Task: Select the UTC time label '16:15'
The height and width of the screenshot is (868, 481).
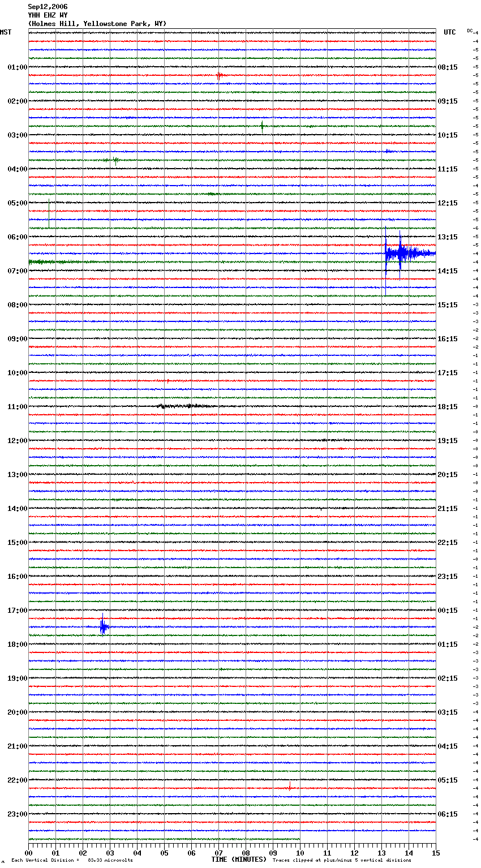Action: [448, 339]
